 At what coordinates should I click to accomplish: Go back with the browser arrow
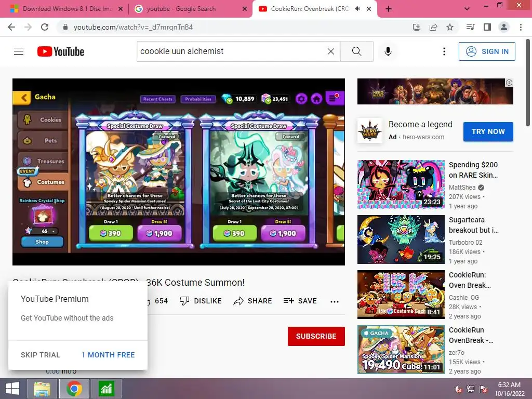click(x=11, y=27)
